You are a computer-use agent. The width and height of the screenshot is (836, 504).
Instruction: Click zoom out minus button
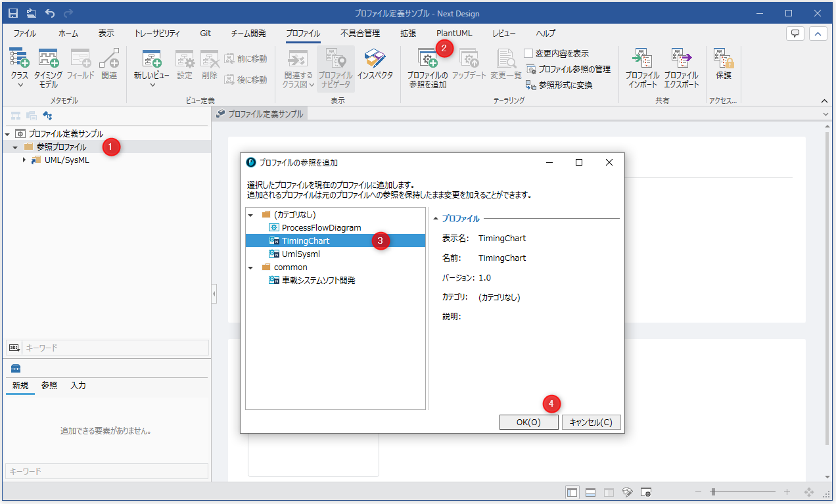[x=698, y=492]
